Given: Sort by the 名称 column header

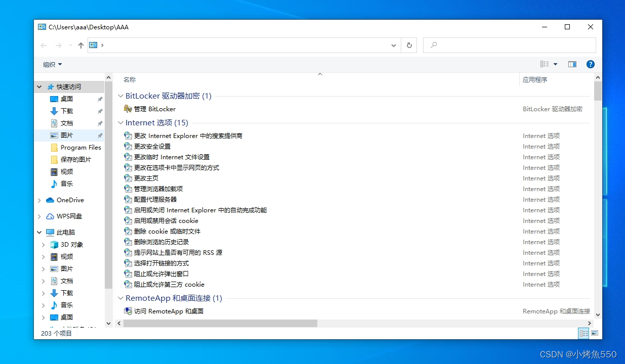Looking at the screenshot, I should tap(130, 79).
